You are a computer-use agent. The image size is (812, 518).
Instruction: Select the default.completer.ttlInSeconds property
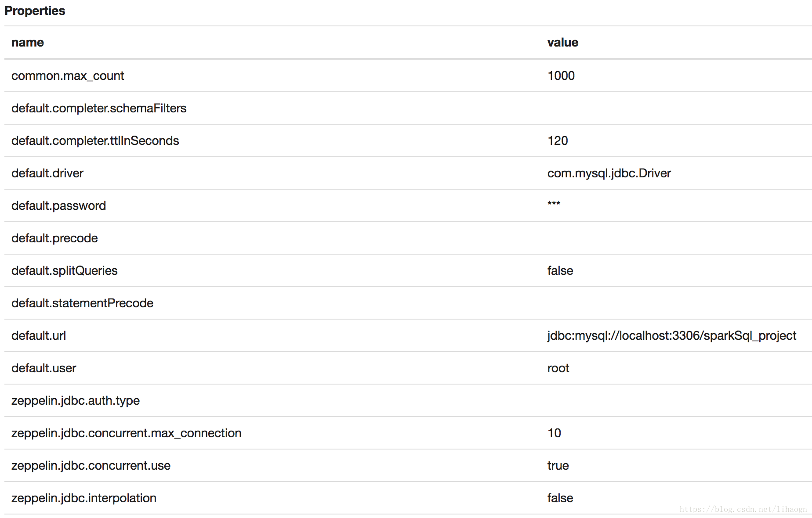pyautogui.click(x=95, y=141)
